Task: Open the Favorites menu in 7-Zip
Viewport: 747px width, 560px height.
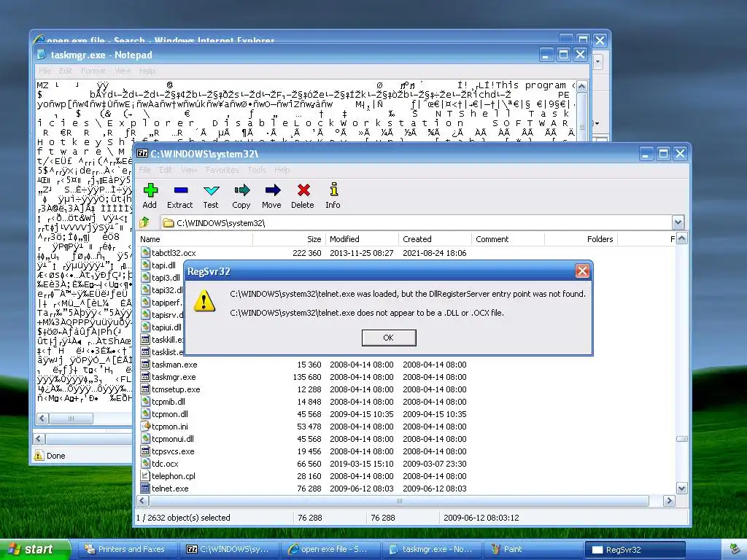Action: [x=222, y=170]
